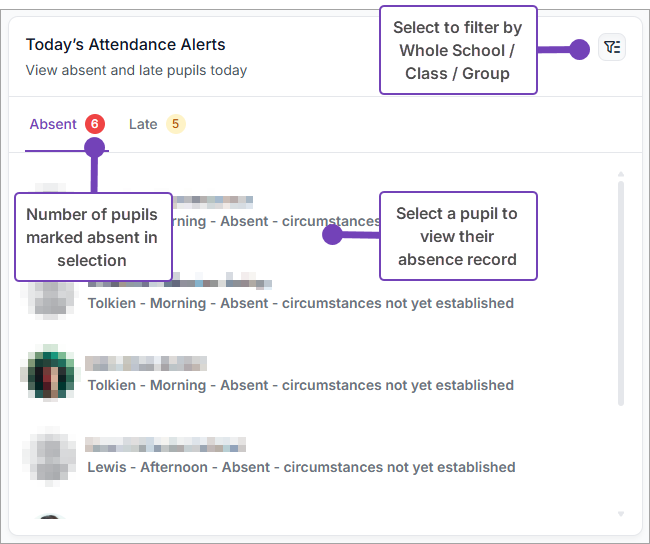
Task: Select the green pixelated pupil avatar
Action: tap(48, 373)
